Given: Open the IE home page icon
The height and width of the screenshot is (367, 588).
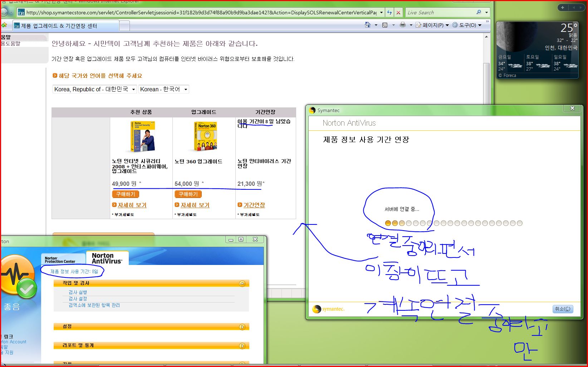Looking at the screenshot, I should click(368, 25).
